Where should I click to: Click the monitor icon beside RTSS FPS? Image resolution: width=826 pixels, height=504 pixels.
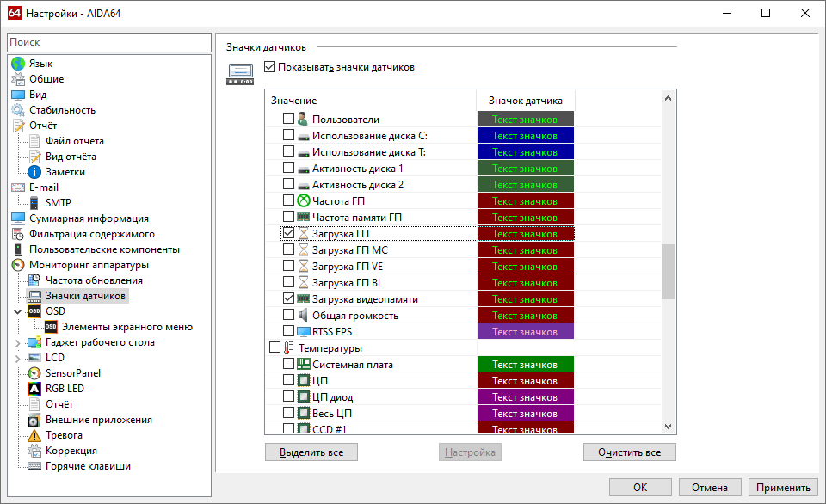[304, 332]
